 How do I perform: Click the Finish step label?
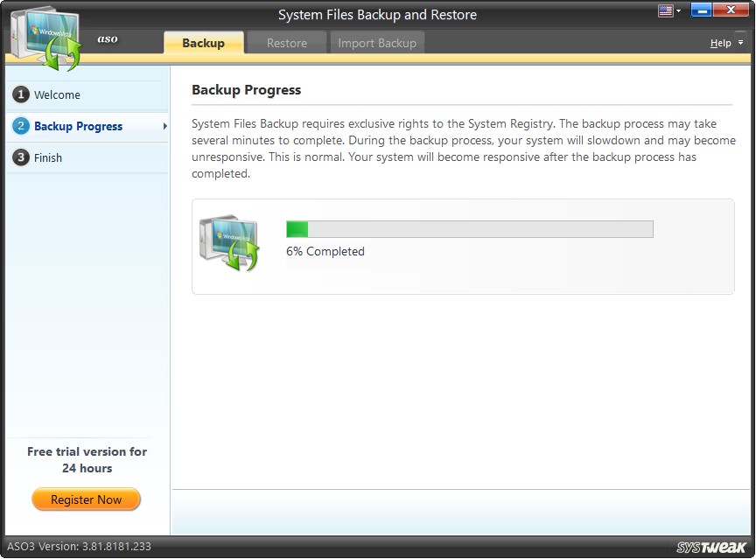46,157
